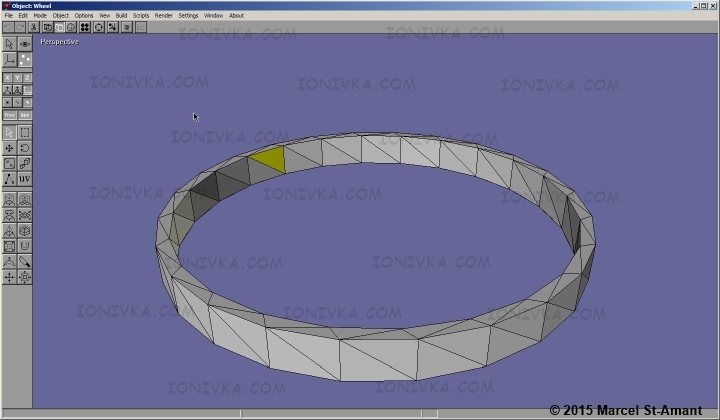Click the Undo arrow in toolbar
The height and width of the screenshot is (420, 720).
[x=9, y=27]
